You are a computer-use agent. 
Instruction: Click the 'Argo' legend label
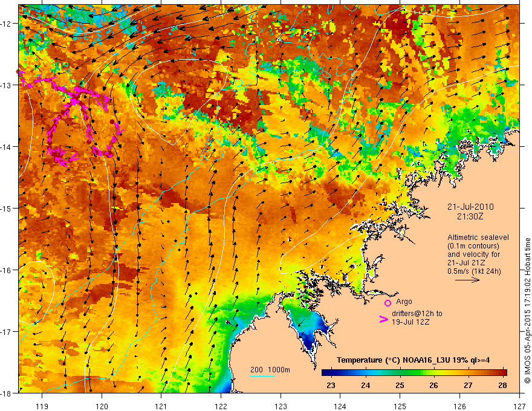coord(404,302)
